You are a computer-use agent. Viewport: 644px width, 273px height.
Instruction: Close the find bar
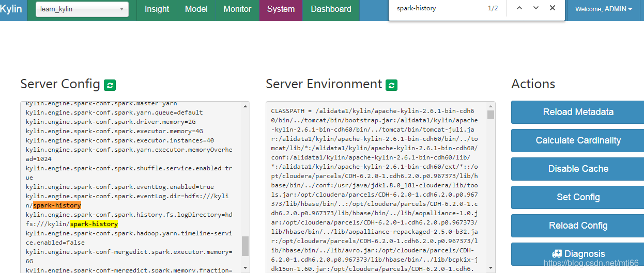coord(553,8)
